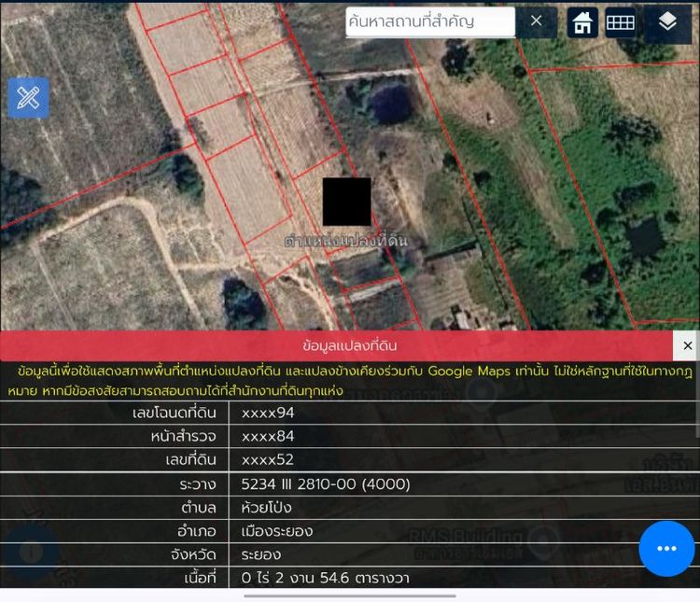700x602 pixels.
Task: Tap the ตำแหน่งแปลงที่ดิน map label
Action: point(346,241)
